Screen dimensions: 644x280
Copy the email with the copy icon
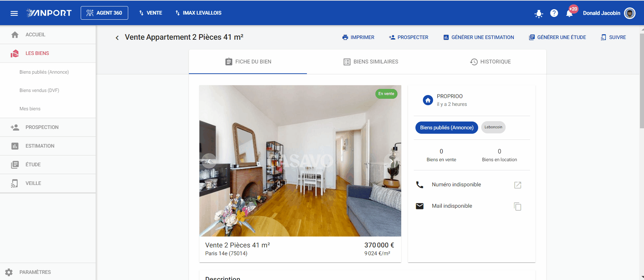[x=518, y=206]
